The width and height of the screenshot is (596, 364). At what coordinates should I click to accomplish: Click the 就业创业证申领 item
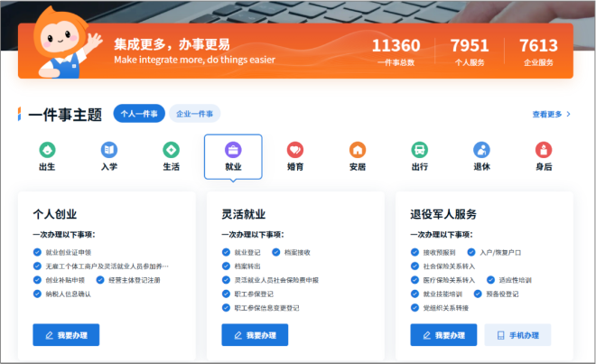[62, 252]
